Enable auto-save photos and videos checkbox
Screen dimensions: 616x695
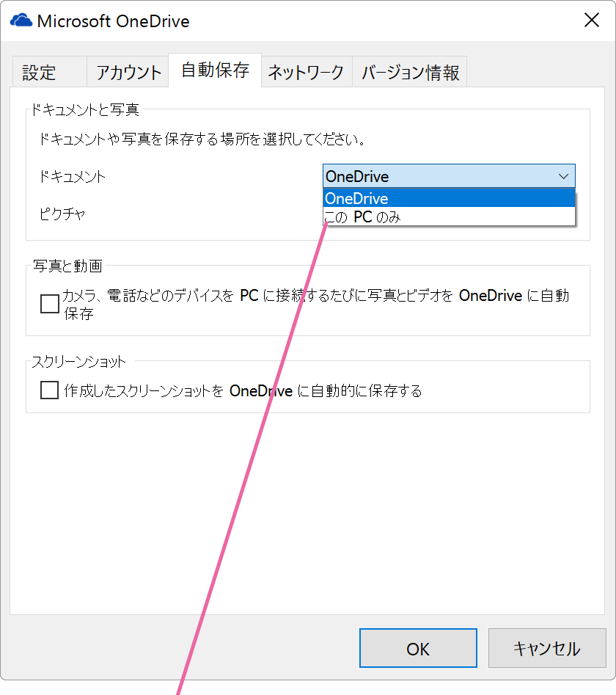(50, 304)
